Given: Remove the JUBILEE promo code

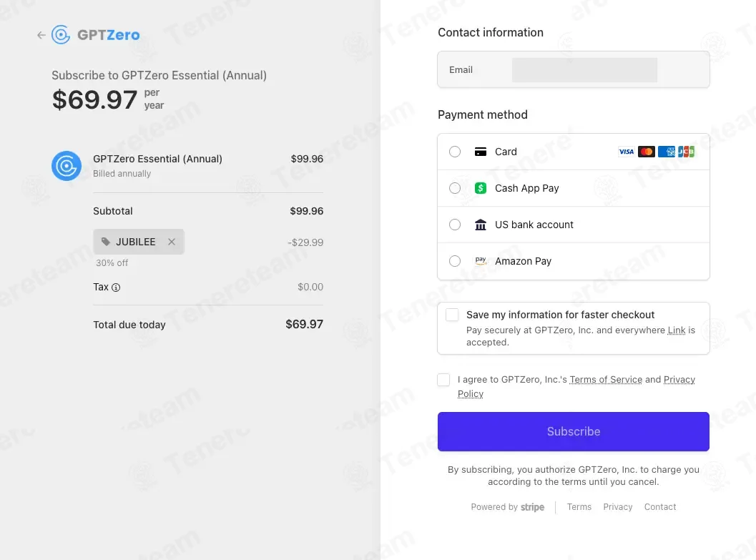Looking at the screenshot, I should point(172,242).
